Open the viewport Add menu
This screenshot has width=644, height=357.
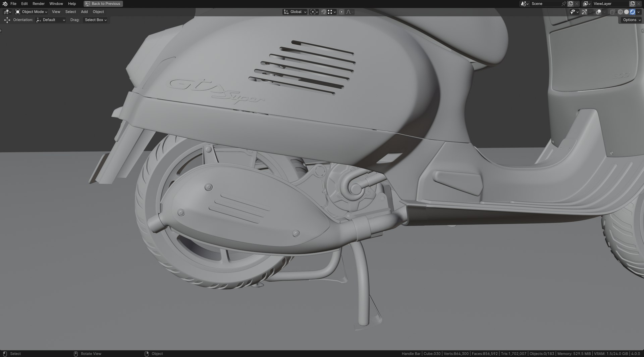coord(84,12)
